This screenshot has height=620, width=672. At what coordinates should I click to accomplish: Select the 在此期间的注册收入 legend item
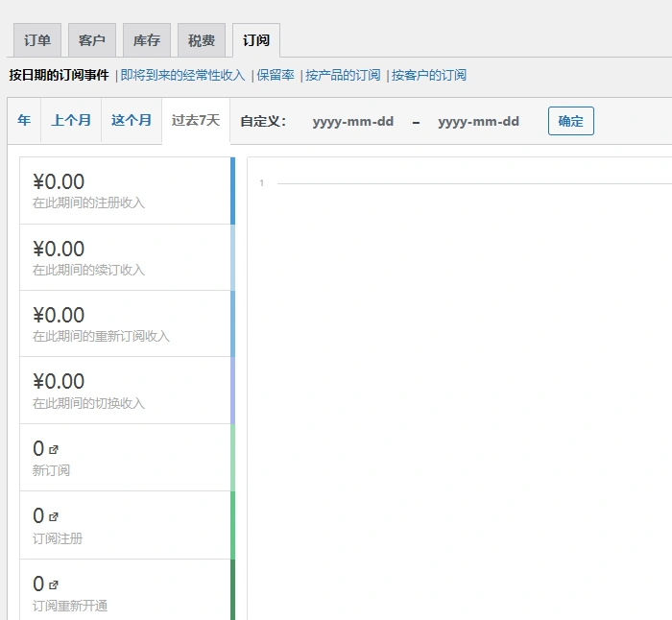(x=128, y=191)
